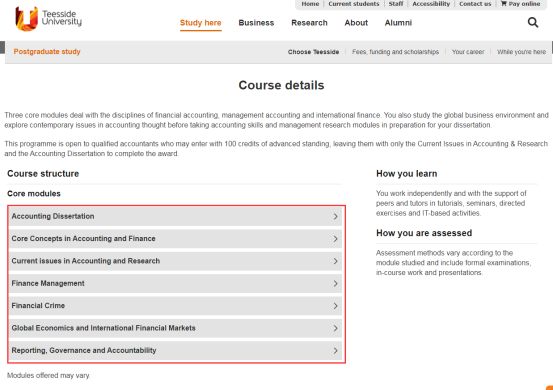
Task: Click the How you are assessed heading
Action: pos(424,233)
